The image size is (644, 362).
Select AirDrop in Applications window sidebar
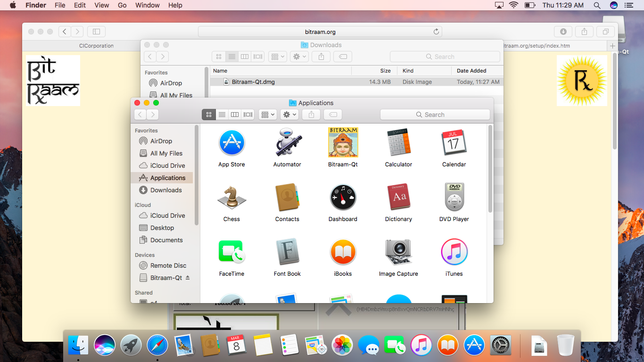(x=161, y=141)
